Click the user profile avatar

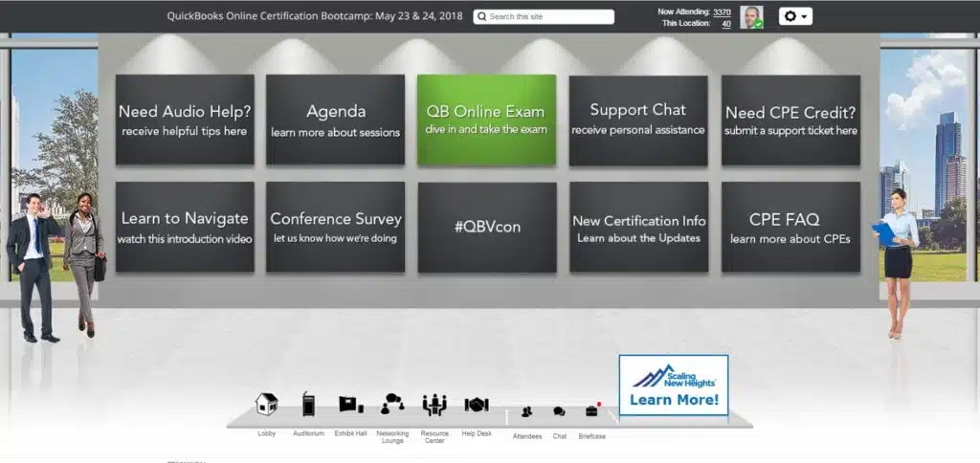751,17
